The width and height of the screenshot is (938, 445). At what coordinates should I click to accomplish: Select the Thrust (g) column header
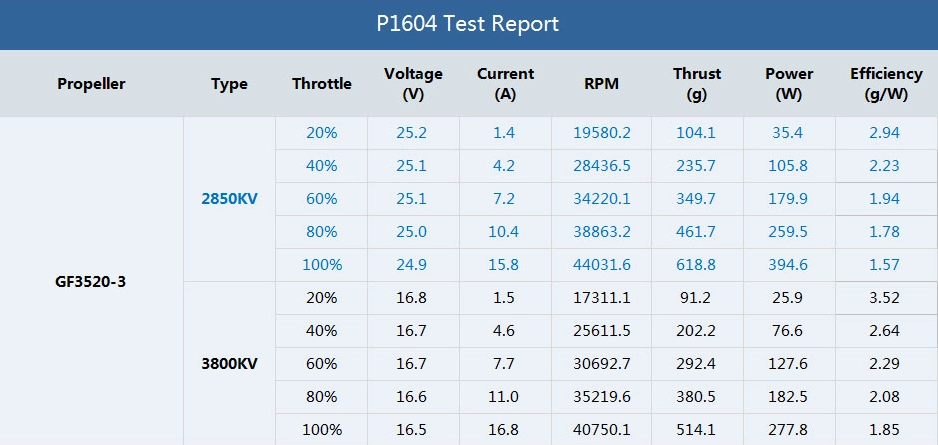(696, 84)
